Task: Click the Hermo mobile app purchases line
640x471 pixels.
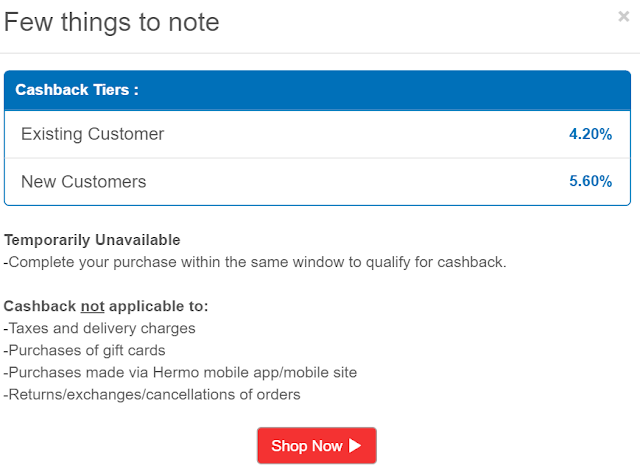Action: pos(180,372)
